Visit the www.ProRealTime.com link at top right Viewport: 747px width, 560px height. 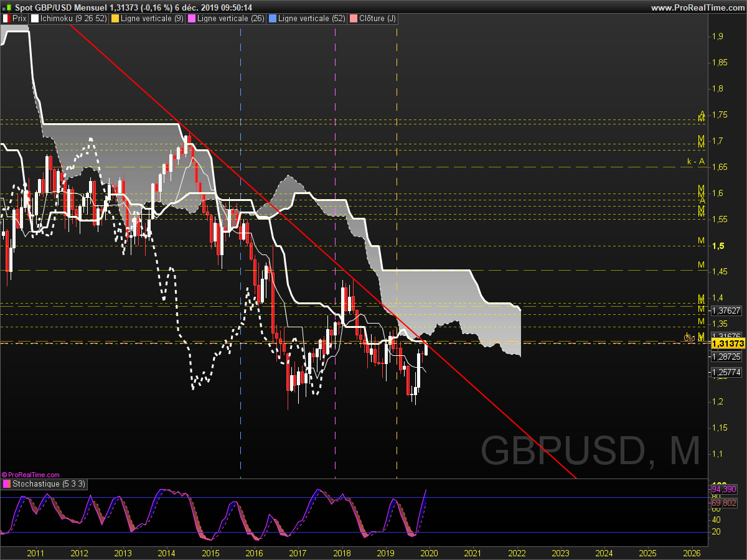pyautogui.click(x=697, y=7)
